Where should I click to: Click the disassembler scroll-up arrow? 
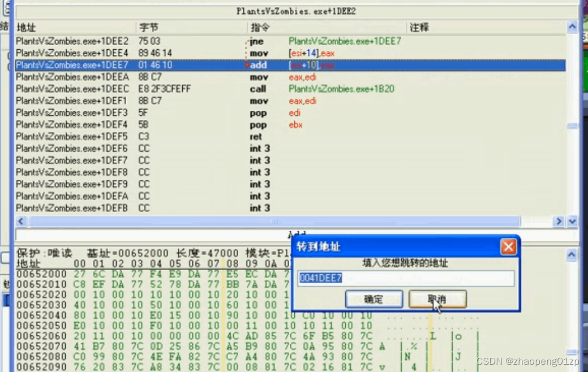572,27
